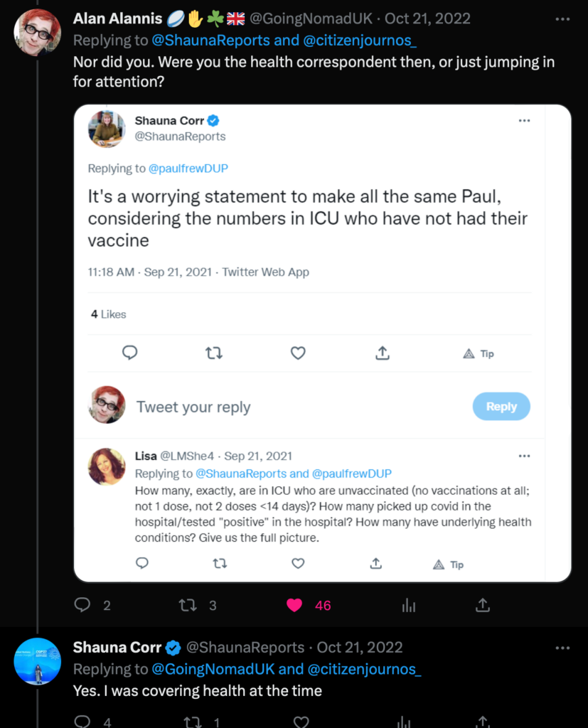Viewport: 588px width, 728px height.
Task: Reply to Alan Alannis tweet comment icon
Action: (82, 604)
